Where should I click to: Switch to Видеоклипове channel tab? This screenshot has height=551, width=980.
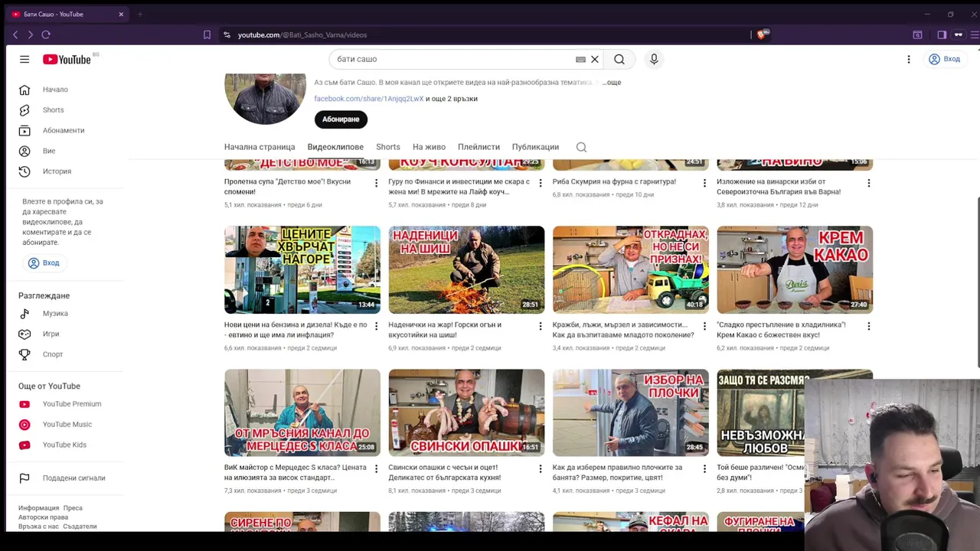tap(335, 147)
